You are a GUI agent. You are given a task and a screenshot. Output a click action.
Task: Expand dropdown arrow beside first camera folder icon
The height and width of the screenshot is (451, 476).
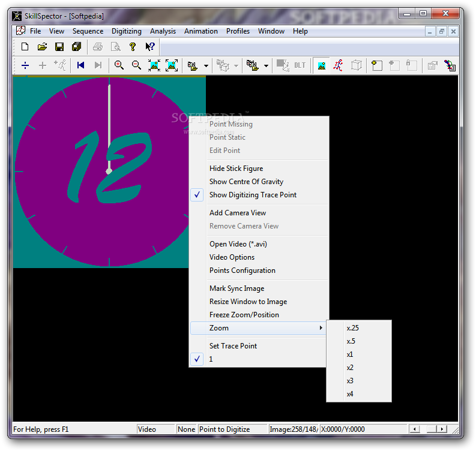[x=206, y=66]
